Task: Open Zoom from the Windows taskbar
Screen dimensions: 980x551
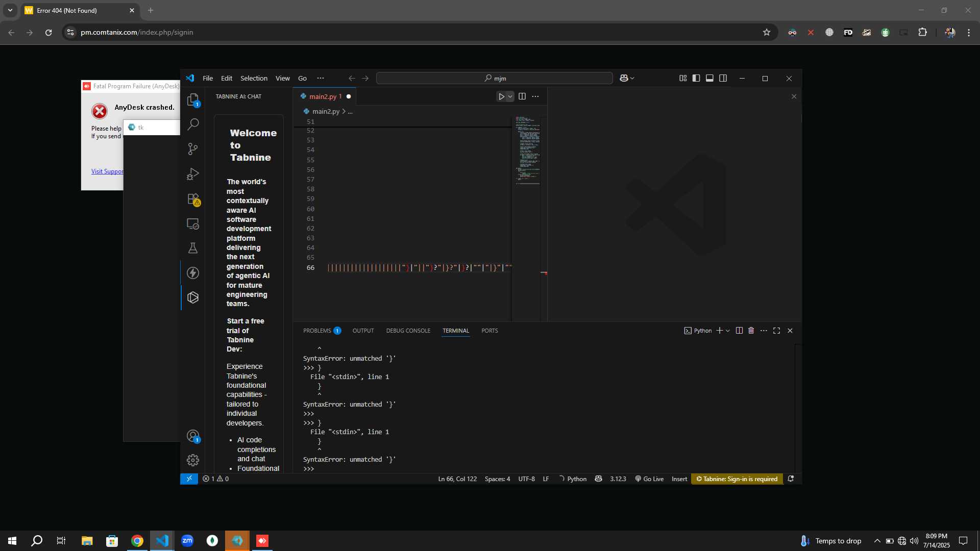Action: 187,541
